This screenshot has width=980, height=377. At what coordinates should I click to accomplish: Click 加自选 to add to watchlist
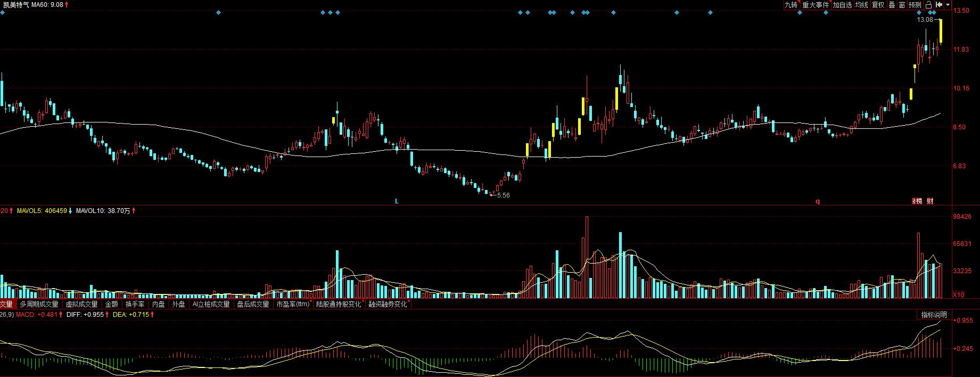tap(842, 5)
